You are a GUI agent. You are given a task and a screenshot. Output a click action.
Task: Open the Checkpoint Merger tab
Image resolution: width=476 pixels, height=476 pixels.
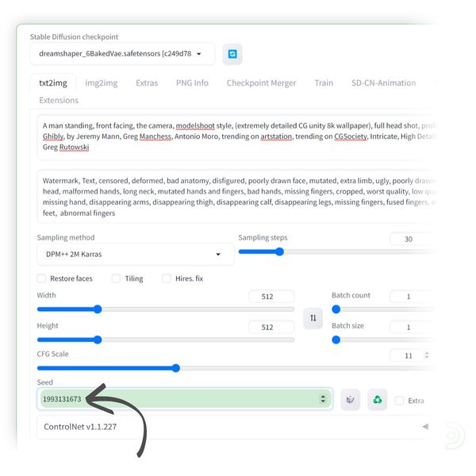[x=261, y=83]
